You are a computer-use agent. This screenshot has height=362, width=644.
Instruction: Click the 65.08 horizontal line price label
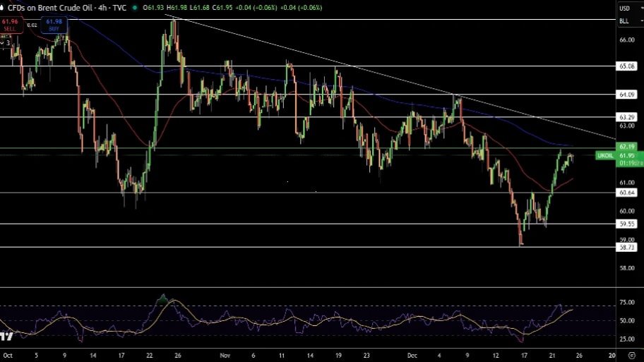pos(627,66)
